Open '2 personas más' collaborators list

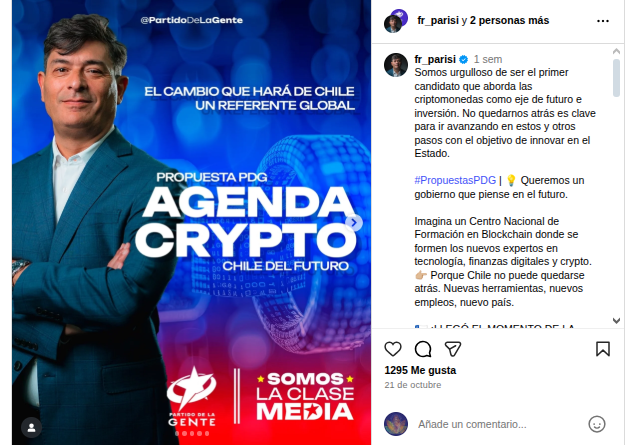coord(509,20)
